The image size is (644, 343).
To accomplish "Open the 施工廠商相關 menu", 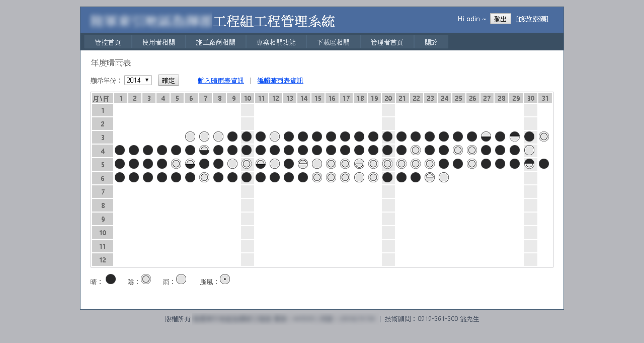I will pos(215,42).
